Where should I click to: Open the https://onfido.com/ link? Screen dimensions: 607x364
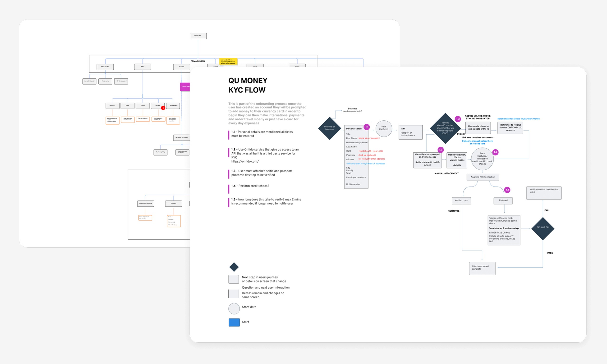coord(245,161)
